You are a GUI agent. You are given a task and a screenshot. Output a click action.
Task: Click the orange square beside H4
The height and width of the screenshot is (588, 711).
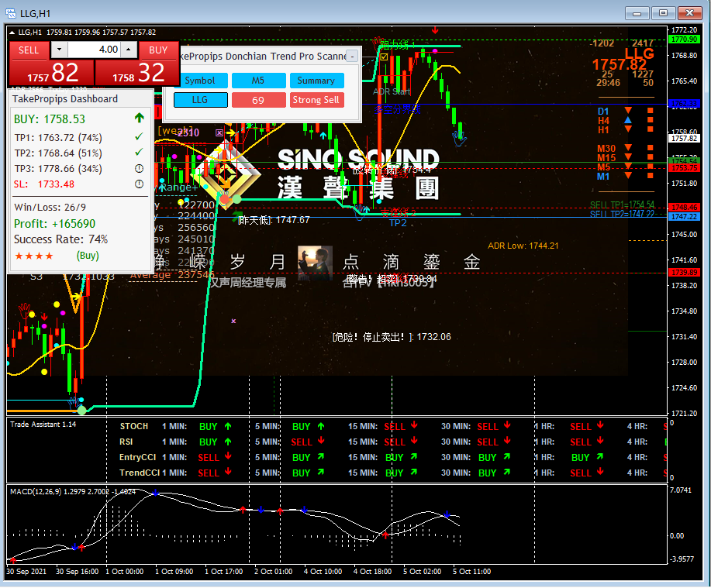tap(651, 120)
